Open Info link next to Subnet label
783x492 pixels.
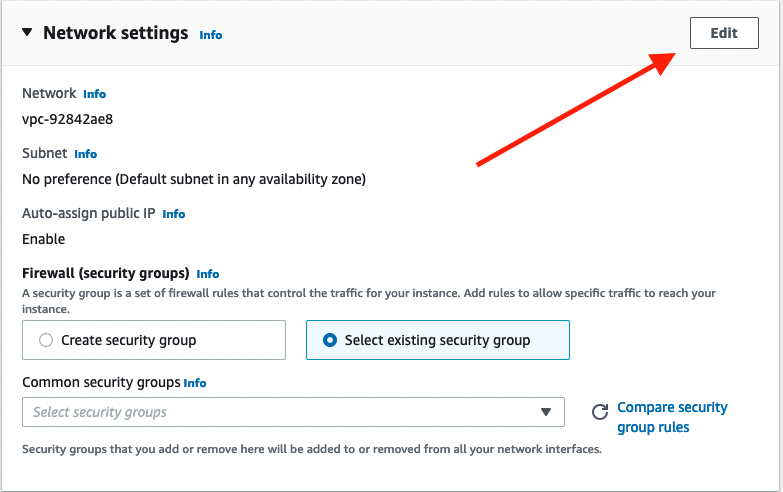[85, 154]
